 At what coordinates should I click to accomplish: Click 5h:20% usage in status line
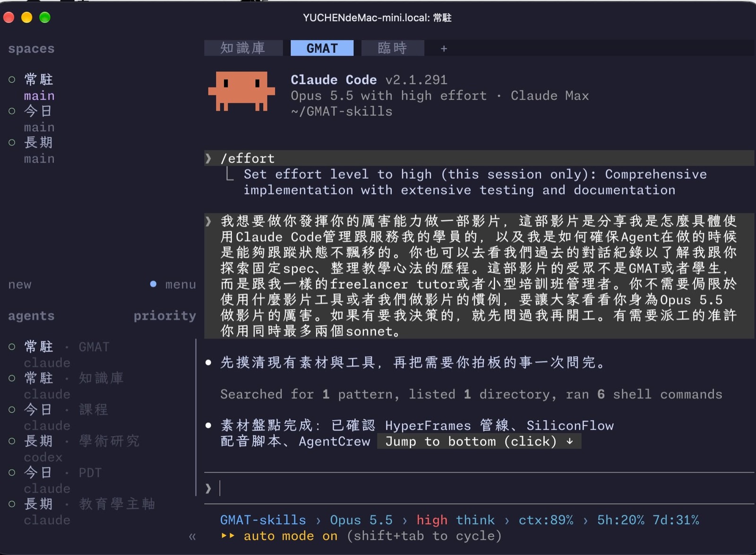(x=620, y=520)
